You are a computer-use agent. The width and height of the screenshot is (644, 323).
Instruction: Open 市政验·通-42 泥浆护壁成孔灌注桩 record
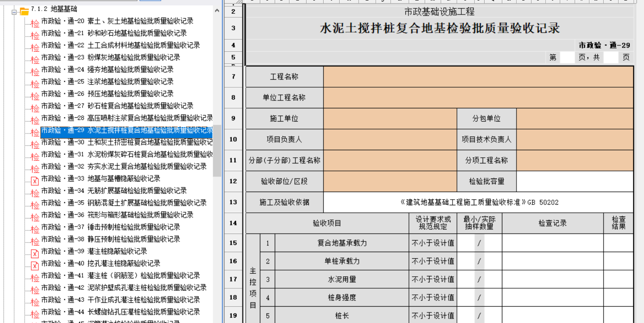[x=124, y=287]
